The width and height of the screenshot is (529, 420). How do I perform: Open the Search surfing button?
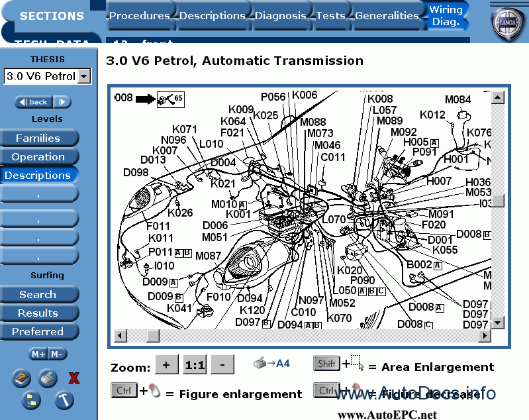coord(38,294)
